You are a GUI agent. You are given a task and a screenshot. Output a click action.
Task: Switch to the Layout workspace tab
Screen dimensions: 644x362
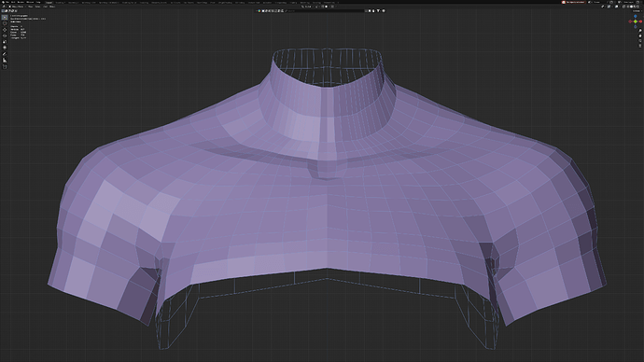[x=49, y=2]
